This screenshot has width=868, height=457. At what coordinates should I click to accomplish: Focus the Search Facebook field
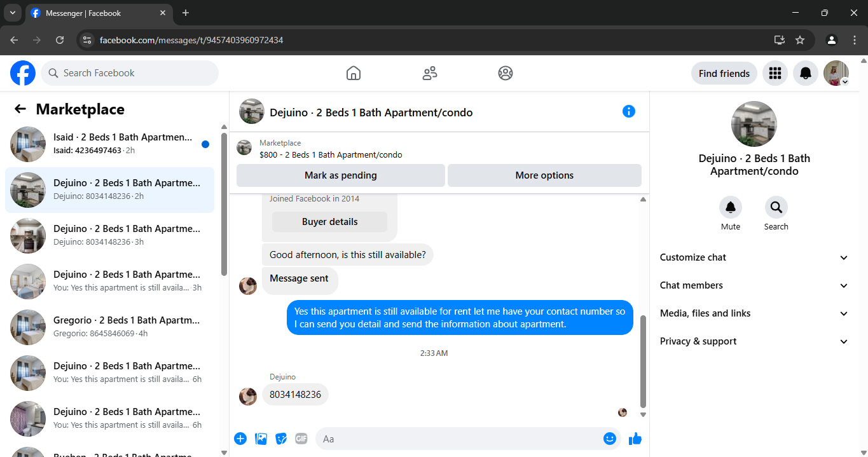click(x=130, y=73)
